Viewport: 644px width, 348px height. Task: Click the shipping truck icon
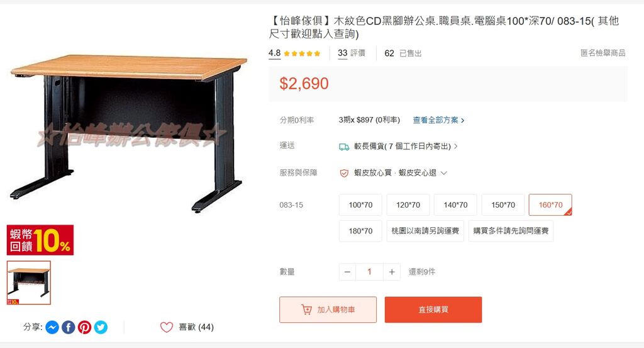pos(344,147)
